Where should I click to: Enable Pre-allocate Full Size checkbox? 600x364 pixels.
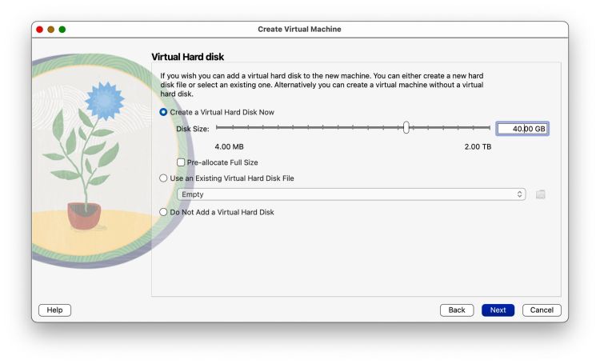[x=181, y=162]
